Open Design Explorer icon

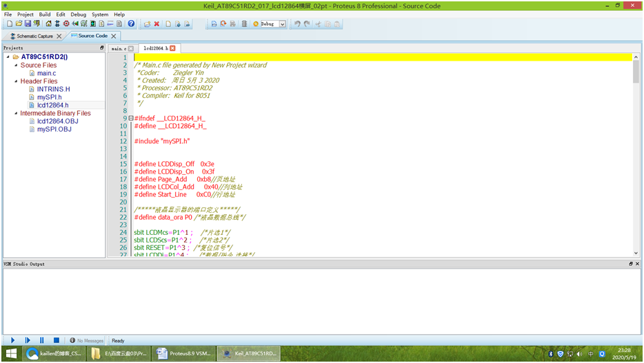pyautogui.click(x=93, y=24)
